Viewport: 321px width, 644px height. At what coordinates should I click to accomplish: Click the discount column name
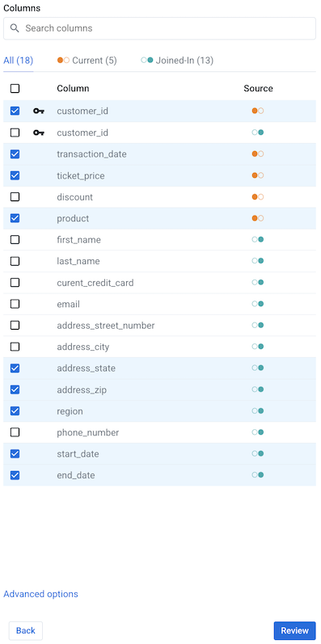75,197
